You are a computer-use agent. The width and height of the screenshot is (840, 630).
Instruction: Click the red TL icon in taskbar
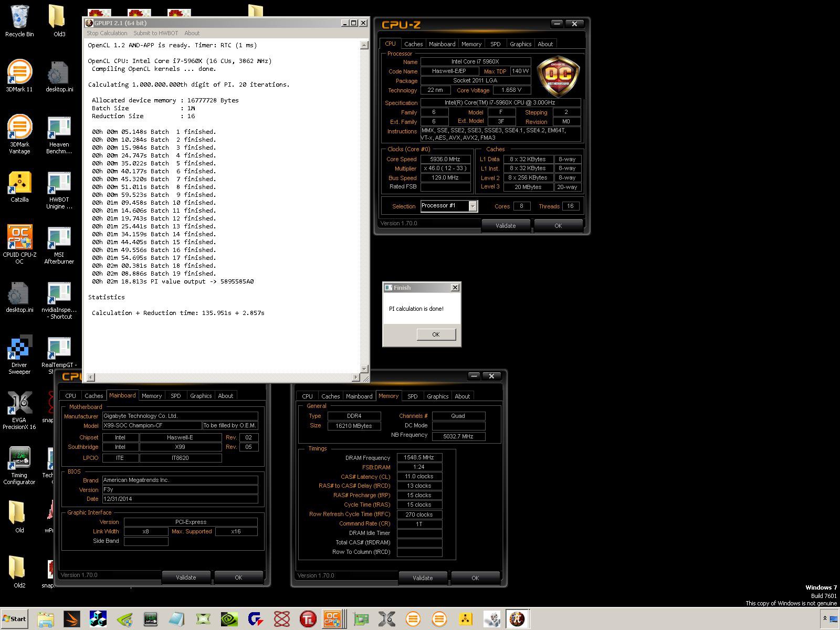point(308,619)
